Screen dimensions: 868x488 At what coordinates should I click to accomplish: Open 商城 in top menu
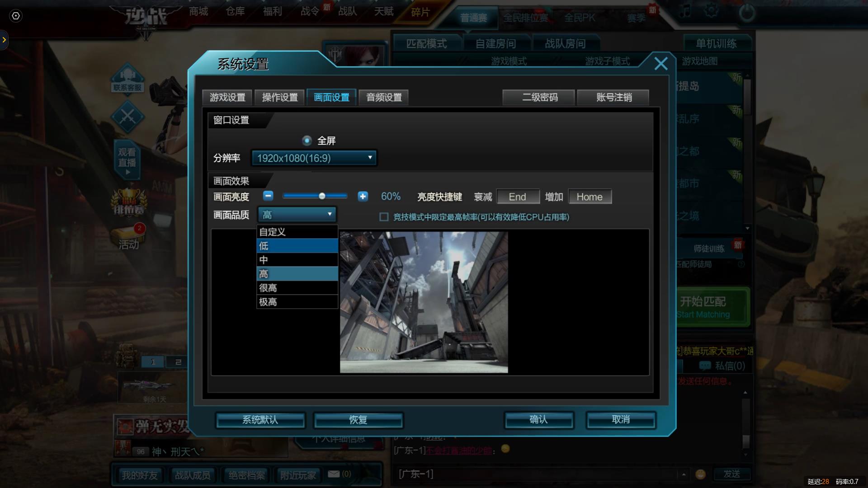[198, 11]
